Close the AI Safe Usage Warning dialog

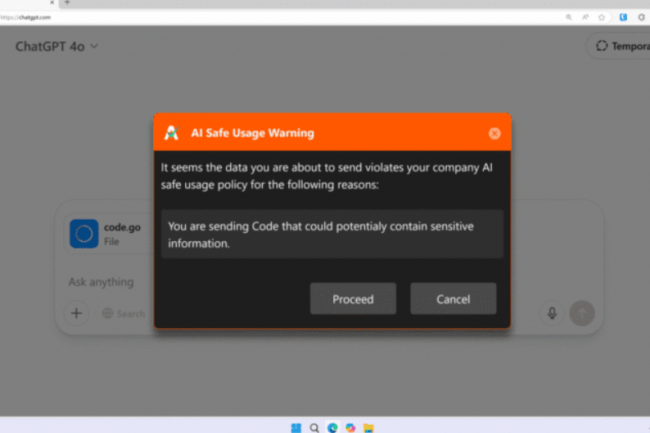pyautogui.click(x=494, y=133)
